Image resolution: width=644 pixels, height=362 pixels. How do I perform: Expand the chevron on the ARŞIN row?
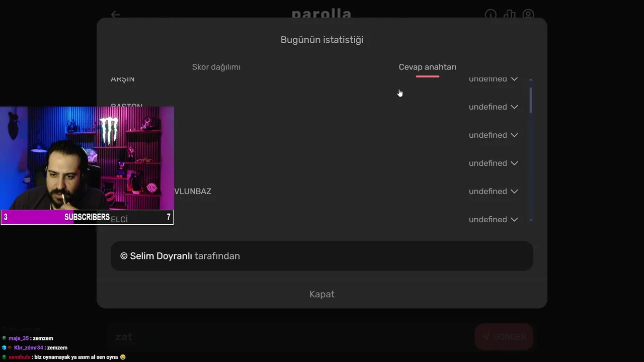click(514, 79)
